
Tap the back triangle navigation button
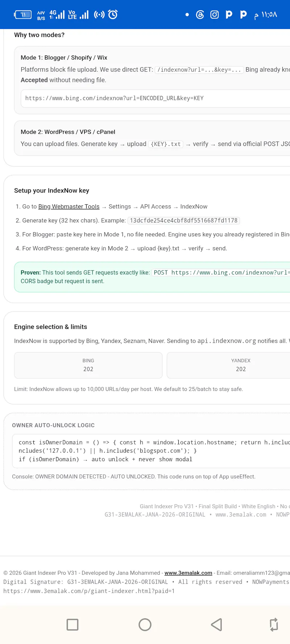[216, 624]
